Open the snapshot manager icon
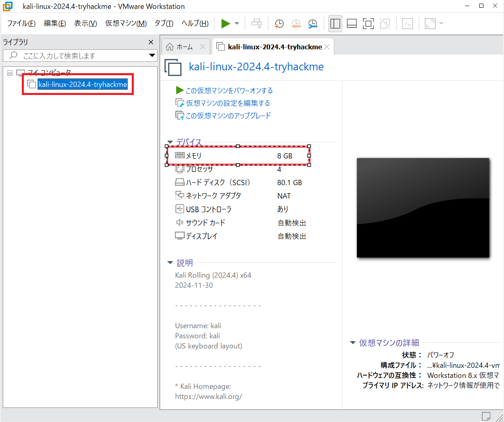 312,24
